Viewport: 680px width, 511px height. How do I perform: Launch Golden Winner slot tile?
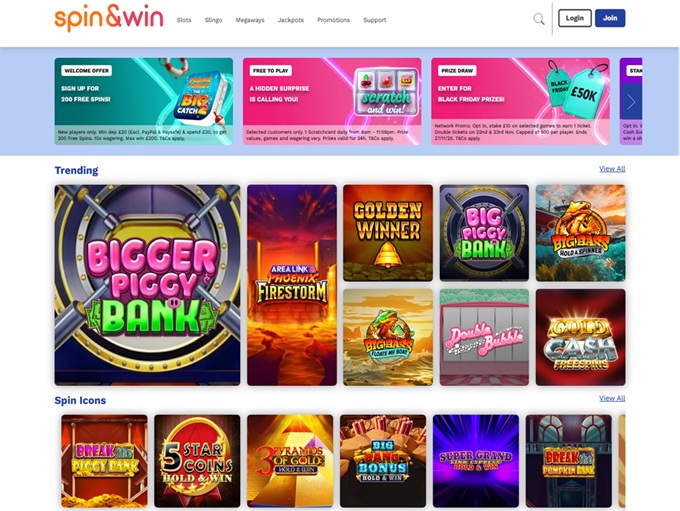pyautogui.click(x=388, y=233)
